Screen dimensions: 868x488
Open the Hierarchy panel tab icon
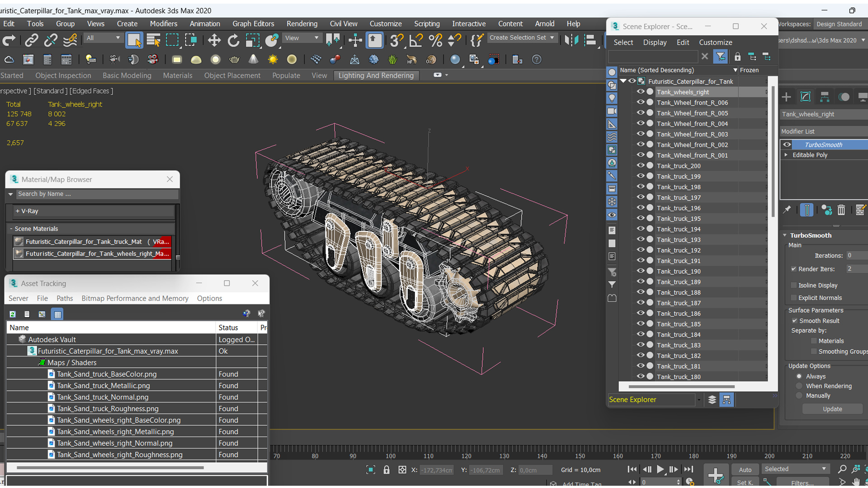825,97
